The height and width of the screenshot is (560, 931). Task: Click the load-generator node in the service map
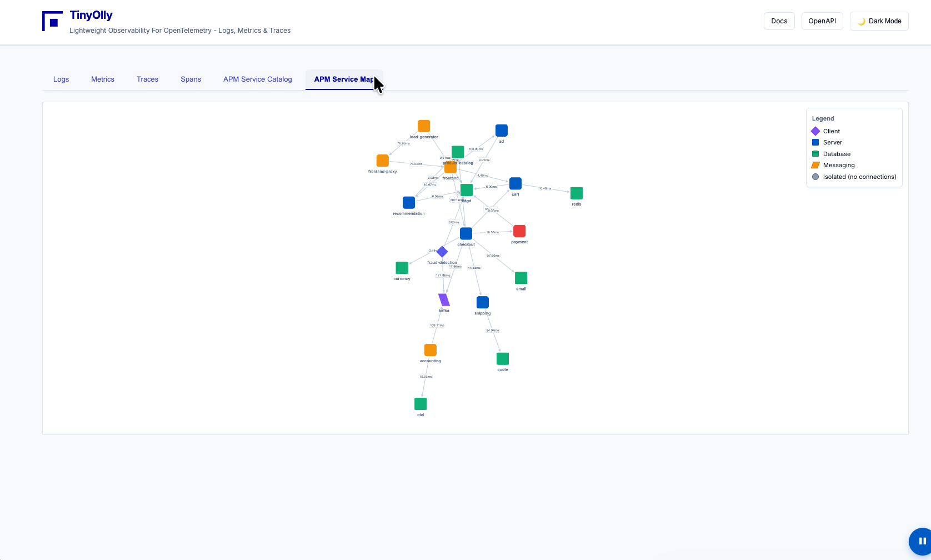tap(424, 126)
